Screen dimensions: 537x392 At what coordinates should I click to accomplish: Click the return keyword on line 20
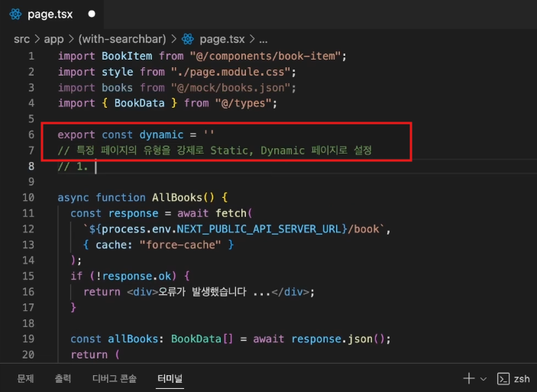[89, 355]
